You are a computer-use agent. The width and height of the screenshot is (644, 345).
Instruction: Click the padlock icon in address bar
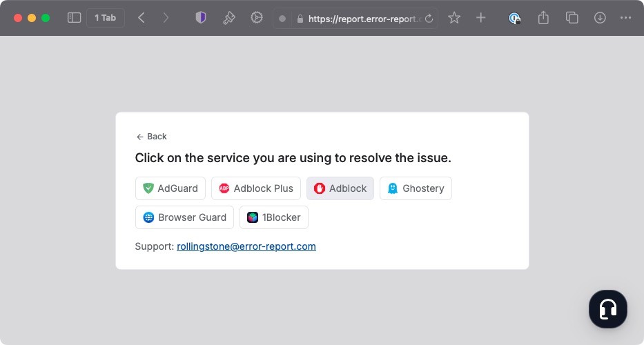coord(300,19)
